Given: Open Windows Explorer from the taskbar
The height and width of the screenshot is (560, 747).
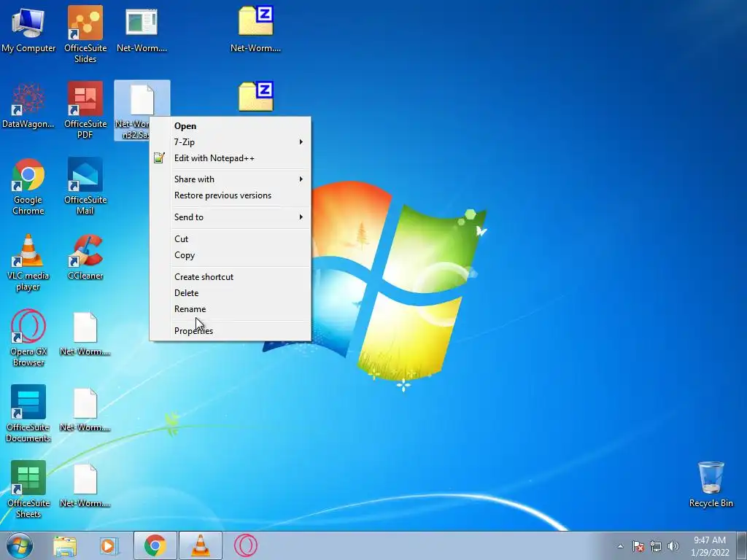Looking at the screenshot, I should coord(65,545).
